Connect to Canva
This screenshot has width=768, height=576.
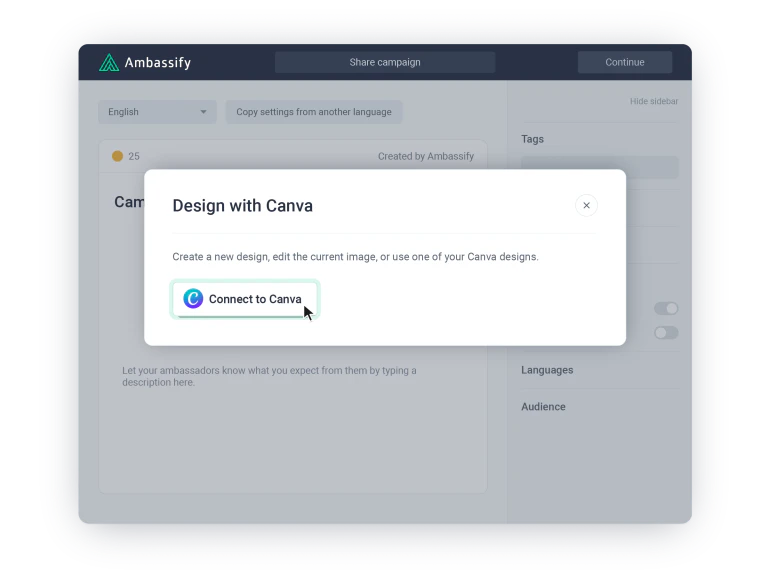(245, 299)
